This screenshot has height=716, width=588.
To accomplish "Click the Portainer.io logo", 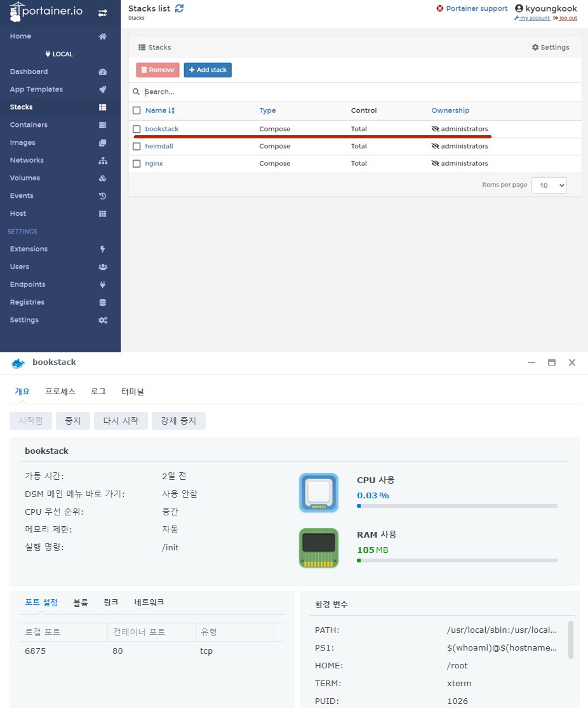I will pyautogui.click(x=46, y=11).
